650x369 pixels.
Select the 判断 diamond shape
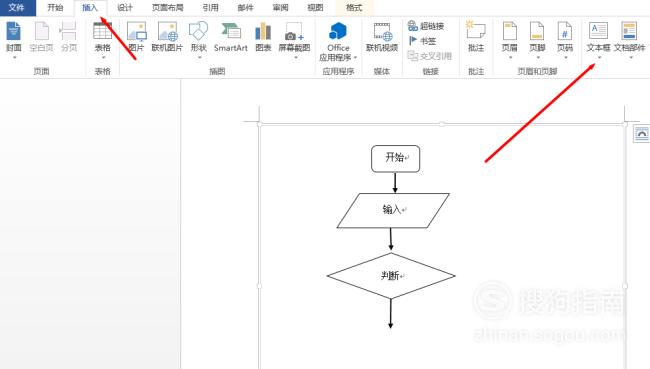(x=391, y=275)
